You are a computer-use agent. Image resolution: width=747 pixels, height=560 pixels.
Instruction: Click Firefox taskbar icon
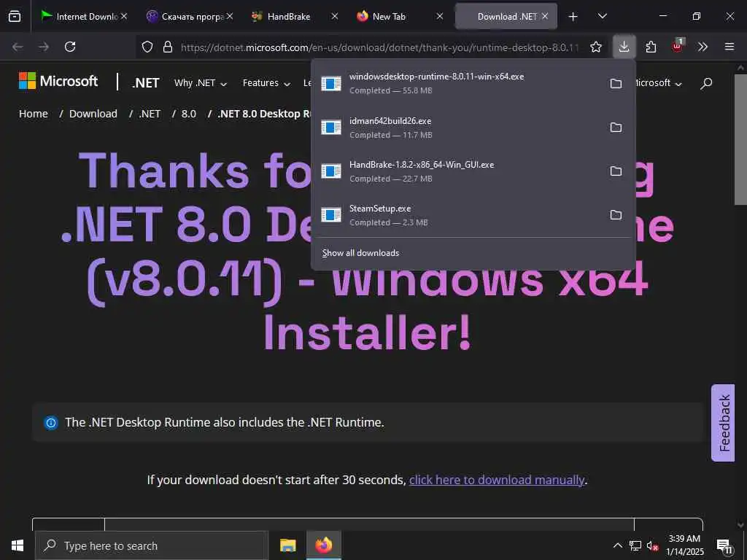(324, 545)
